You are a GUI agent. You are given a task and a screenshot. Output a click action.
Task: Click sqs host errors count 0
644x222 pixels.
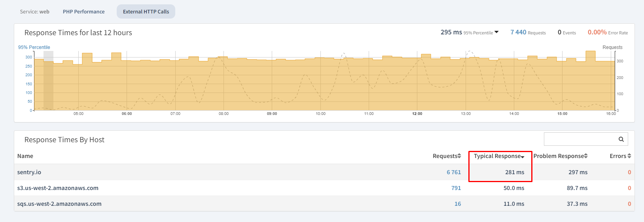point(629,204)
